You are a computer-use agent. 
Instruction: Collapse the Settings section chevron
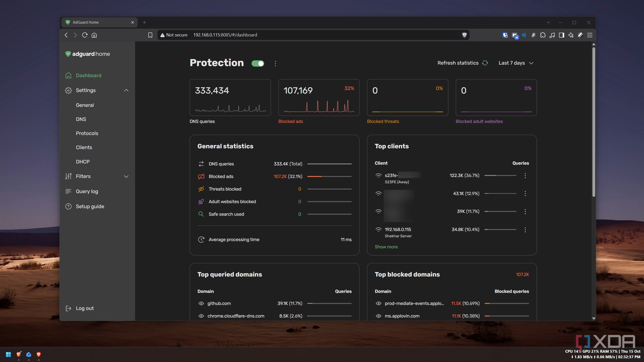tap(126, 90)
